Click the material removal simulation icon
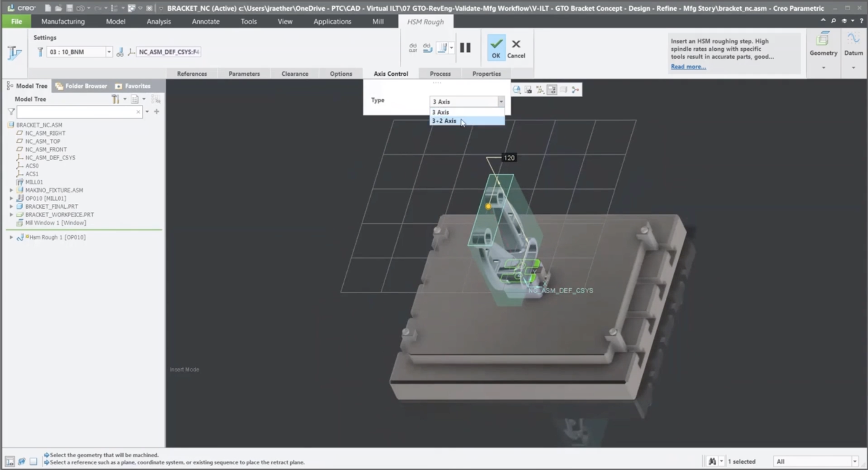Image resolution: width=868 pixels, height=470 pixels. click(x=442, y=48)
